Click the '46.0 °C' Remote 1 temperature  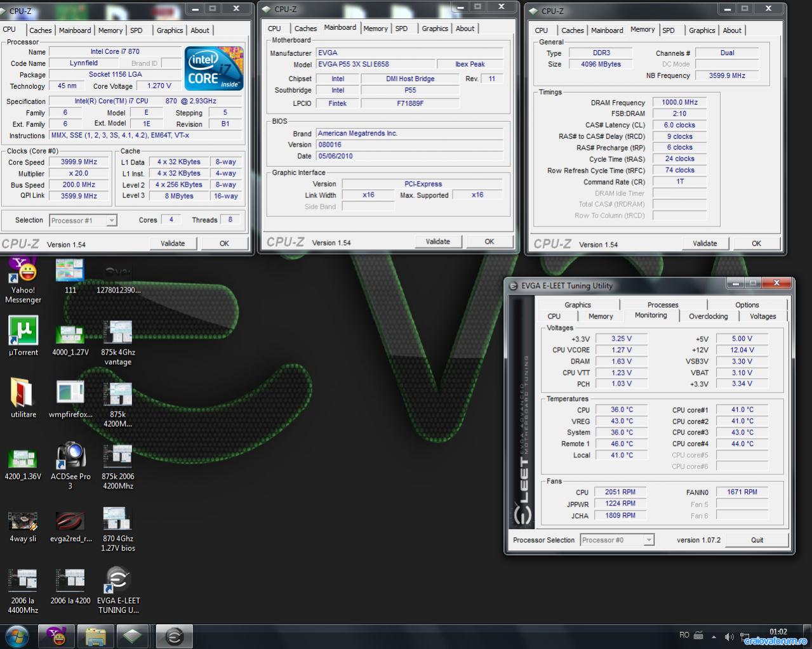click(622, 444)
